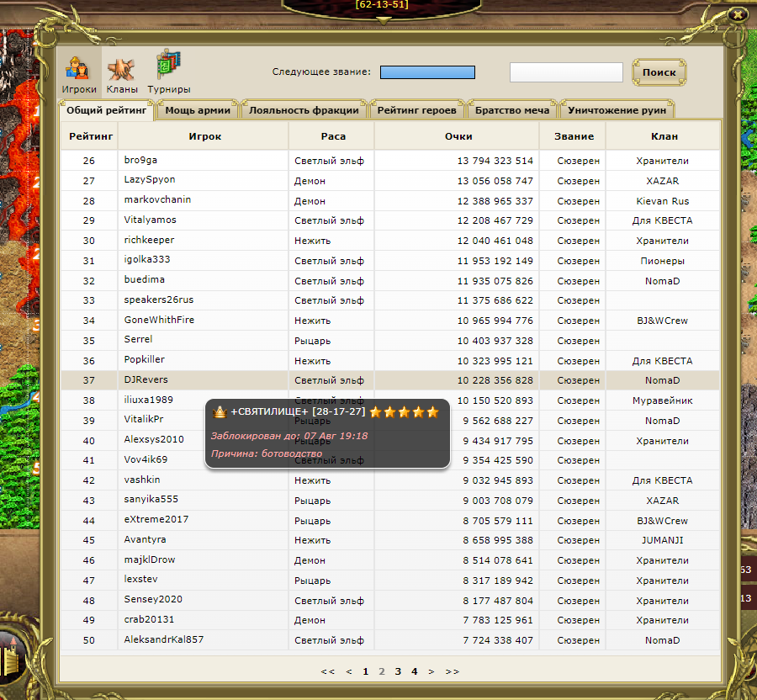Select clan Kievan Rus in table
The width and height of the screenshot is (757, 700).
pos(662,200)
